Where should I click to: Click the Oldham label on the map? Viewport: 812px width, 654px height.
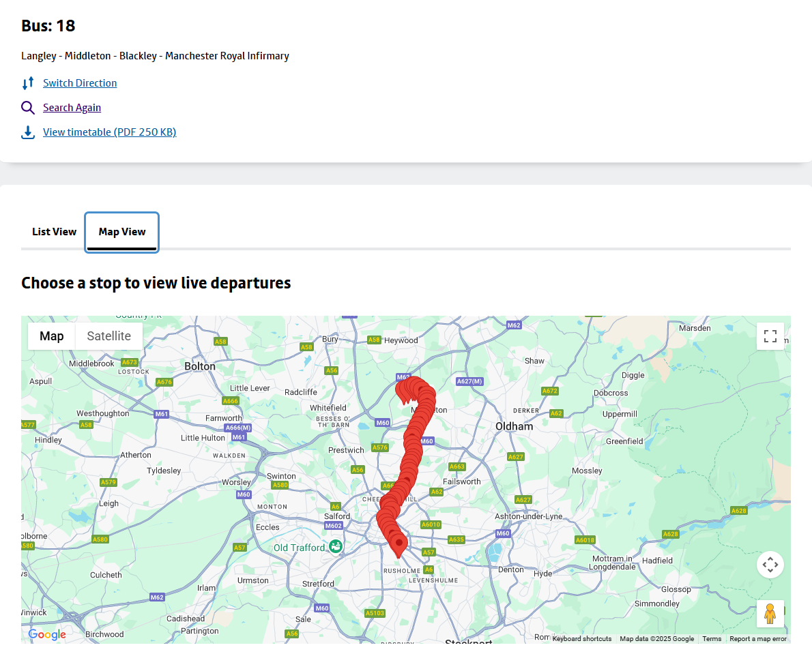coord(514,426)
